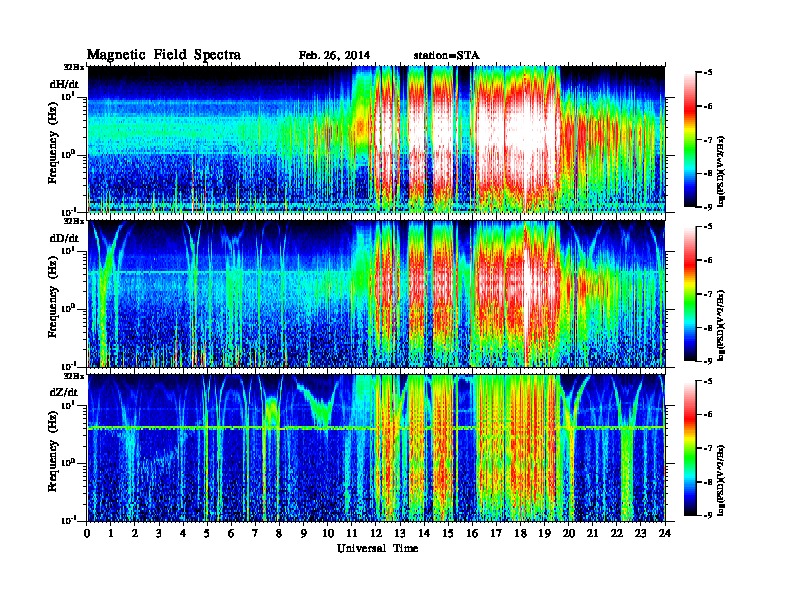Click inside the dZ/dt spectrogram plot
792x612 pixels.
pyautogui.click(x=376, y=448)
